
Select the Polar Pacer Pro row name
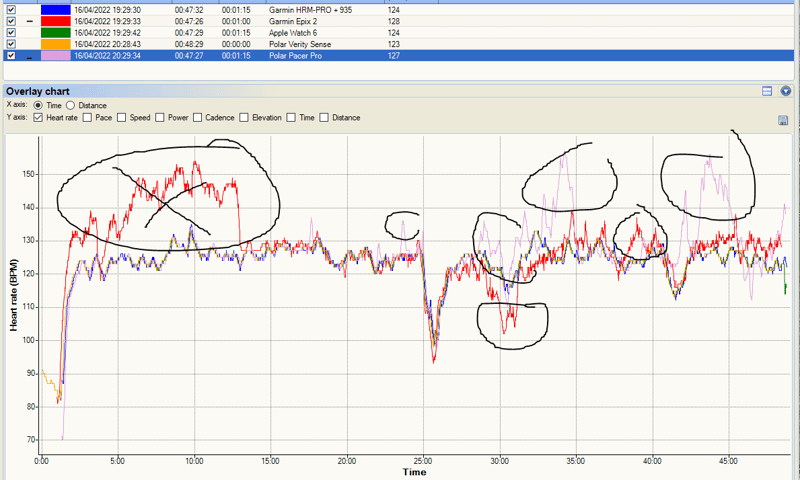pos(295,56)
